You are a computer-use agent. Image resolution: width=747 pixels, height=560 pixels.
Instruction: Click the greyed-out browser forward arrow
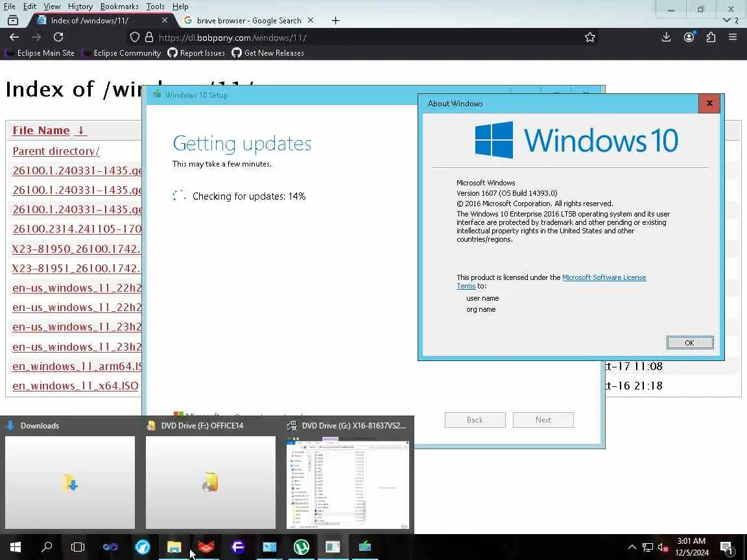[x=36, y=37]
